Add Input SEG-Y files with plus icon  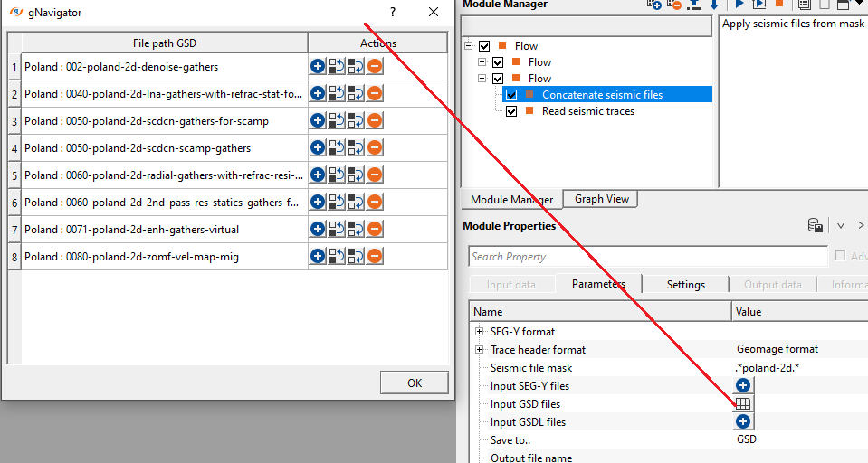pyautogui.click(x=743, y=385)
